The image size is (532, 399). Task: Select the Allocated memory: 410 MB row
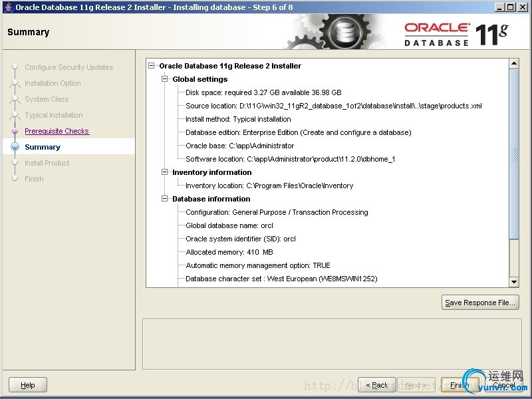point(229,252)
